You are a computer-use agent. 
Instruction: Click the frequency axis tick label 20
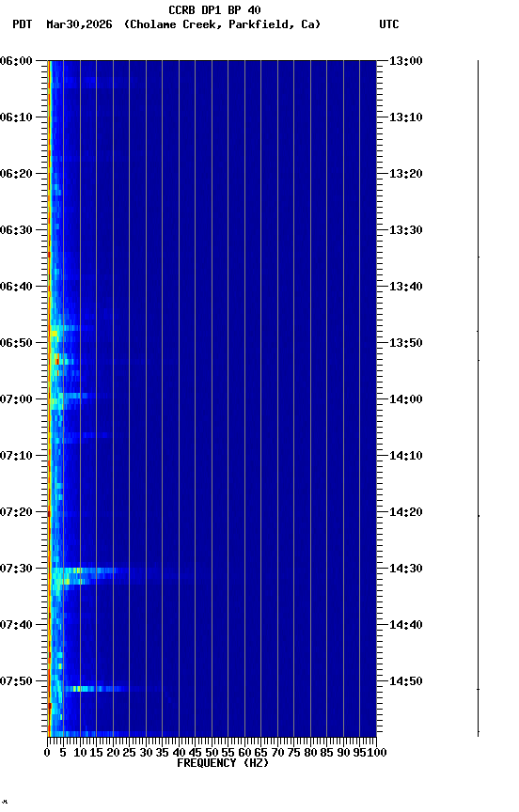coord(113,754)
